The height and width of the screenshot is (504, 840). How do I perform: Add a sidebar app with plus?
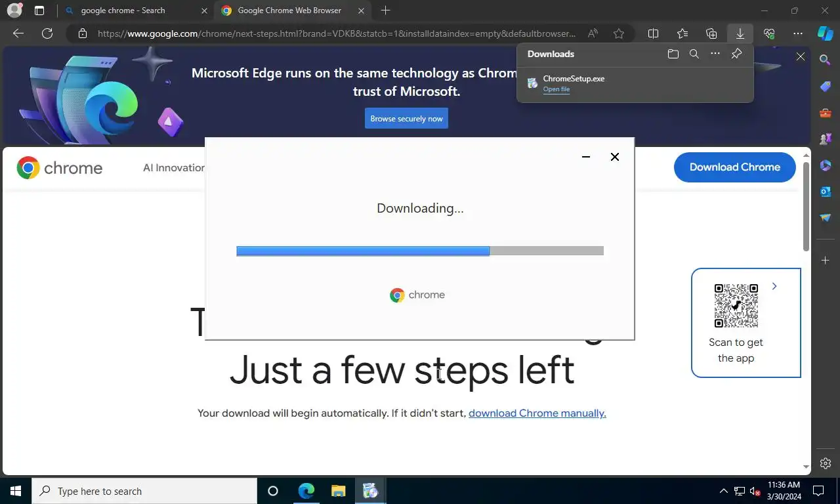pyautogui.click(x=826, y=261)
